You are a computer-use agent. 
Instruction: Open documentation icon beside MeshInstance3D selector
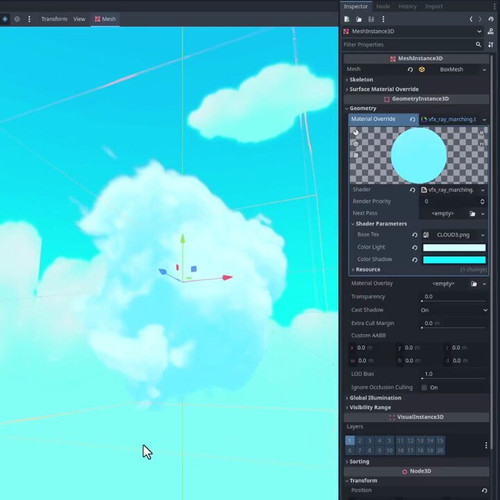[x=491, y=31]
